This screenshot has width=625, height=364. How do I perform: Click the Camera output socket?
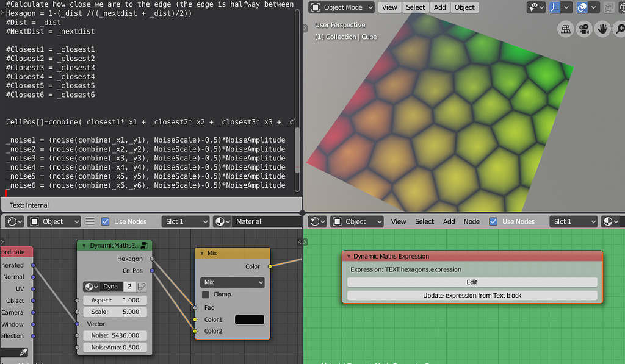tap(33, 313)
